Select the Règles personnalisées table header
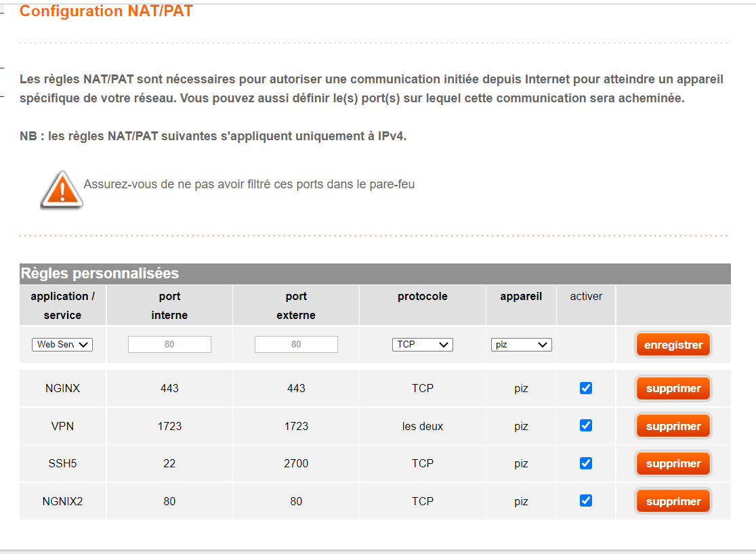This screenshot has height=554, width=756. click(100, 274)
